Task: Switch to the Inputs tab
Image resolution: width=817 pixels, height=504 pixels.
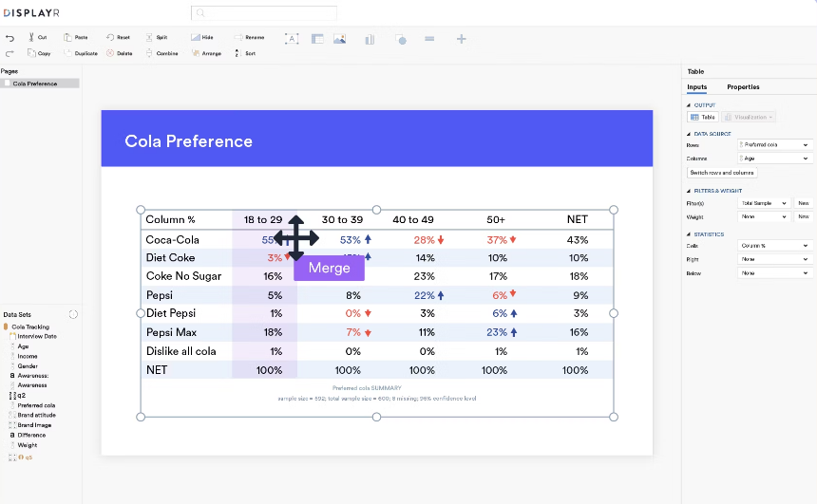Action: [x=696, y=87]
